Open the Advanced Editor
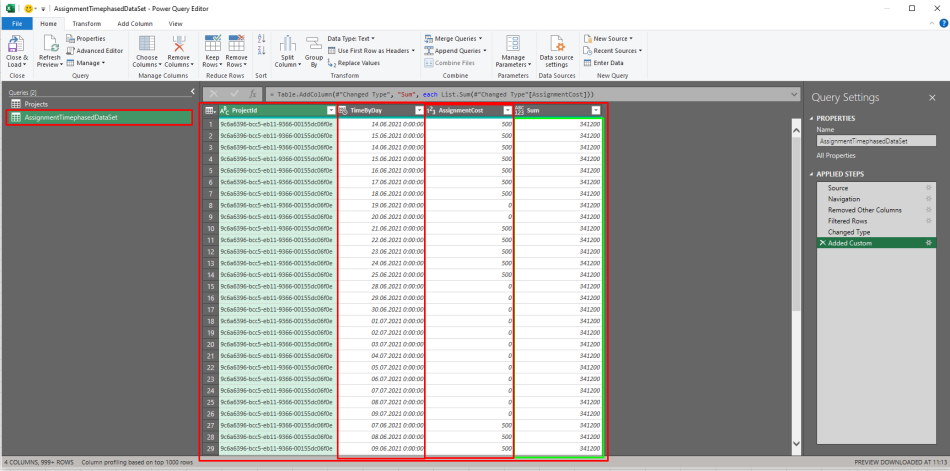 (x=95, y=51)
